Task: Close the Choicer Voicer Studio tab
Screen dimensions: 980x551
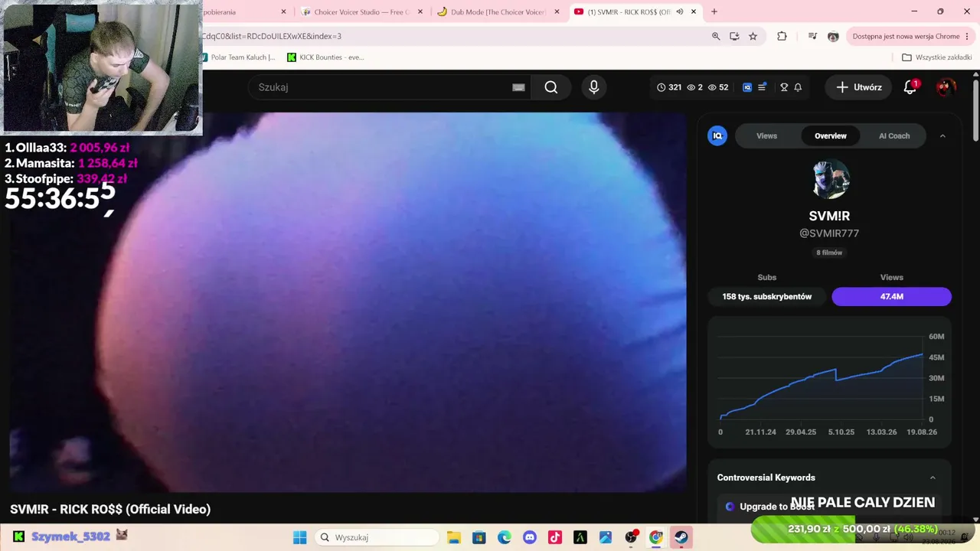Action: pos(420,12)
